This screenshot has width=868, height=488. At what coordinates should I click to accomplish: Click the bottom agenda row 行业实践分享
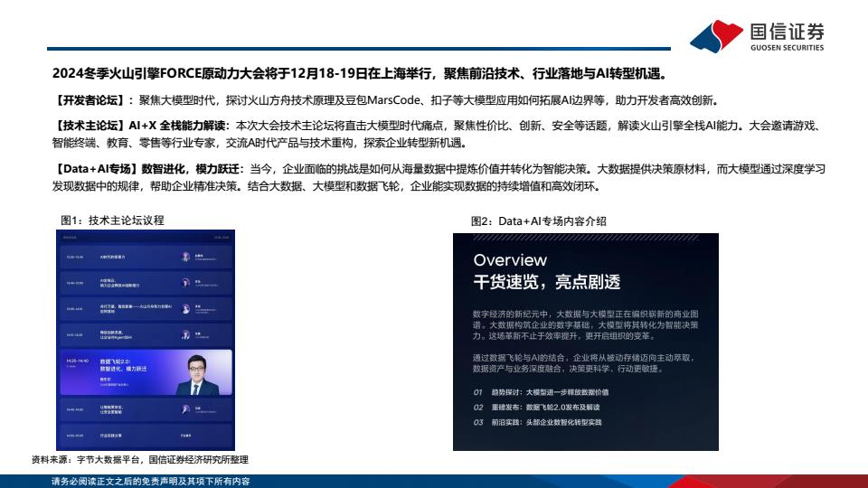146,436
